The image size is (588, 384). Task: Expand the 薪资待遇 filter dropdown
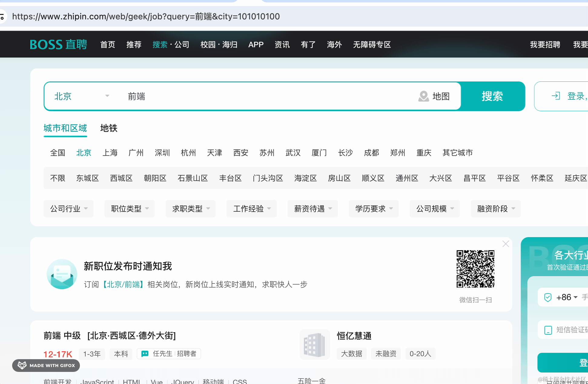point(313,209)
